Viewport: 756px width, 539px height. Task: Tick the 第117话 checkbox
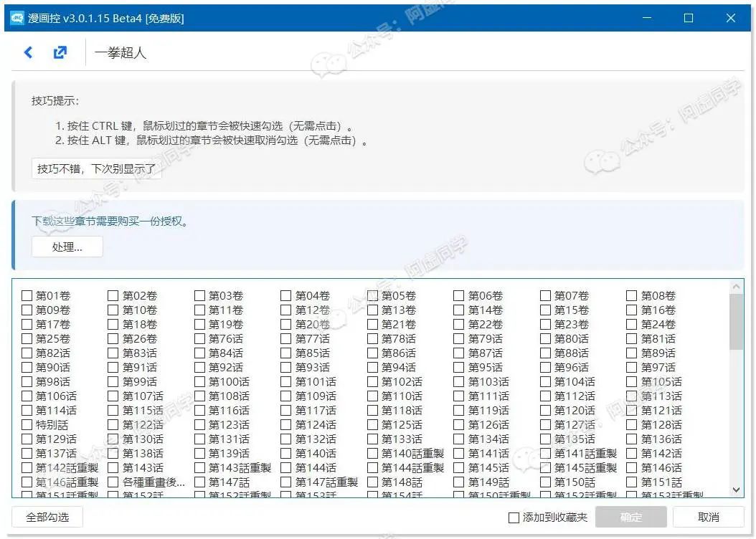click(x=286, y=411)
